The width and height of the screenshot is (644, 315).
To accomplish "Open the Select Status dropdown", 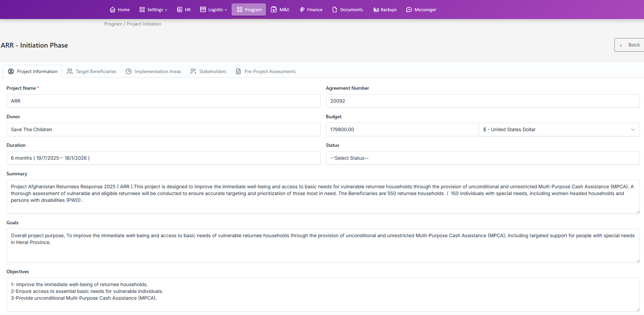I will 482,158.
